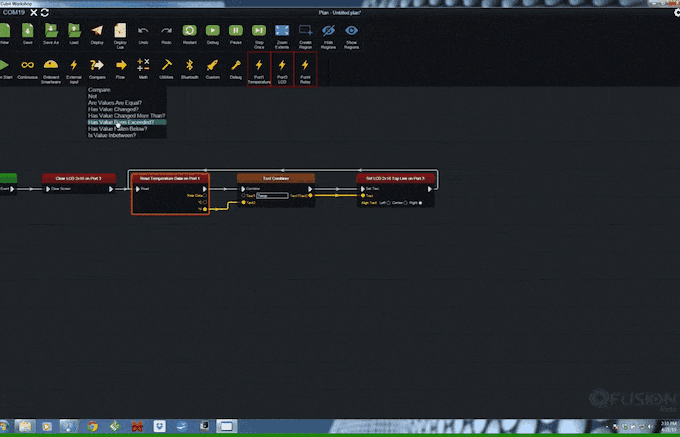680x437 pixels.
Task: Click the Text1 input field in Text Combiner
Action: [x=272, y=196]
